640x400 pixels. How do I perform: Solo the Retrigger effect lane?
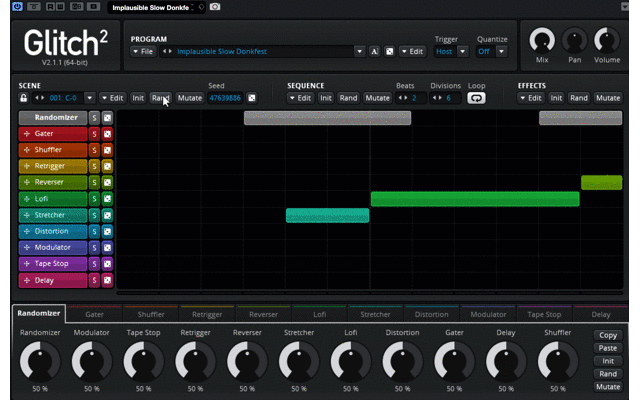pos(94,166)
